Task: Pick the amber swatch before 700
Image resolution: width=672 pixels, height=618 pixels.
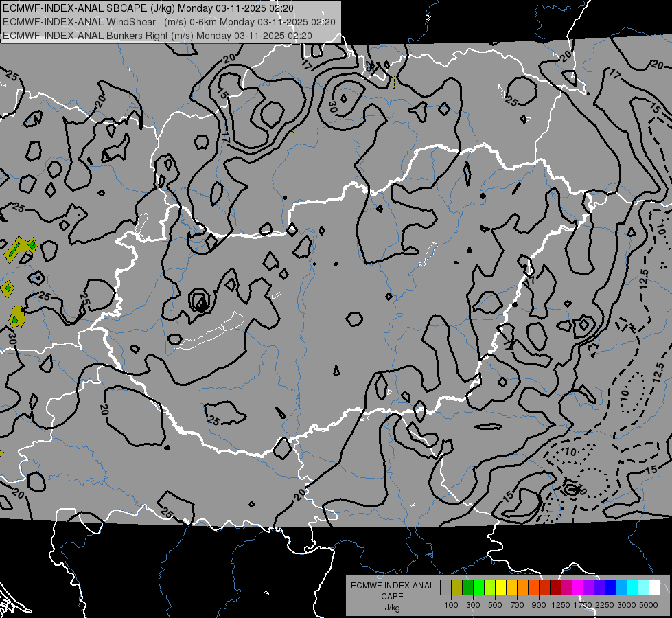Action: [x=511, y=587]
